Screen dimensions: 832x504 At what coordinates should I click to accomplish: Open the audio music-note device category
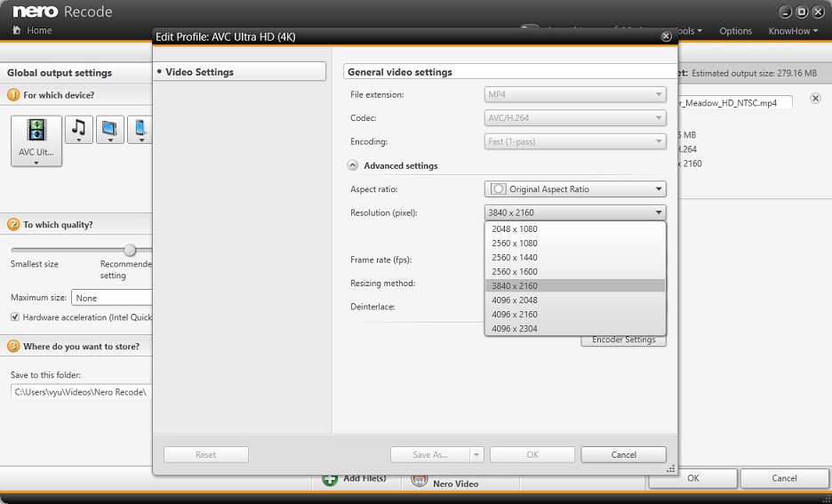[x=78, y=129]
